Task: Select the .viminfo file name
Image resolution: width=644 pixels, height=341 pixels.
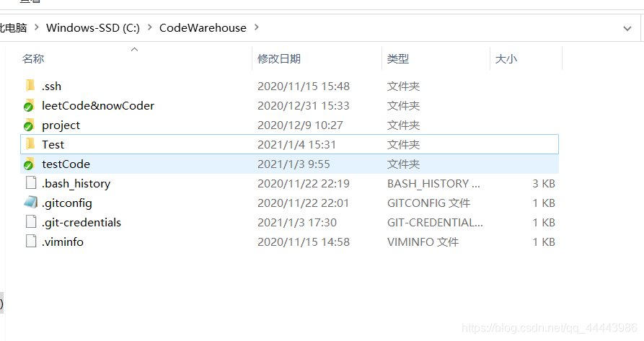Action: (x=63, y=242)
